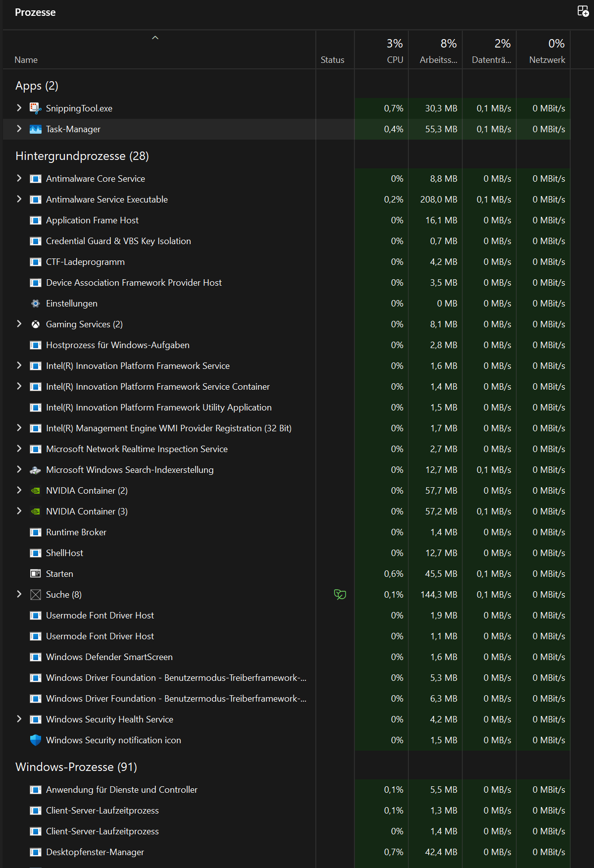Click Windows Security Health Service icon
594x868 pixels.
35,719
